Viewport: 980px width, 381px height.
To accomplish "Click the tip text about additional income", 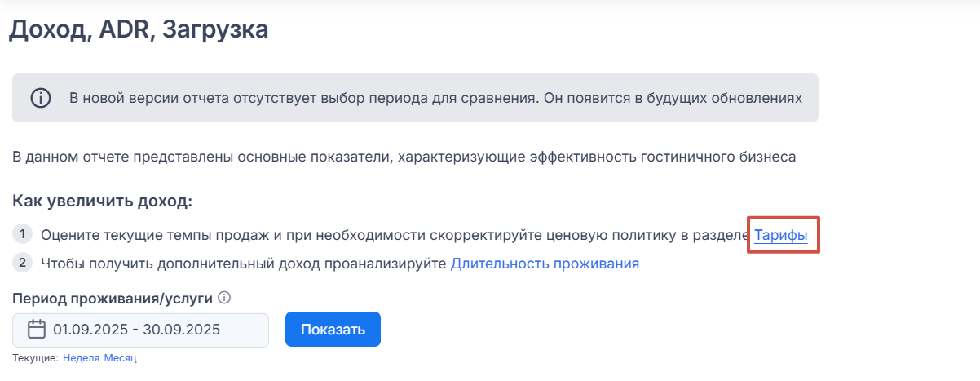I will pyautogui.click(x=243, y=264).
